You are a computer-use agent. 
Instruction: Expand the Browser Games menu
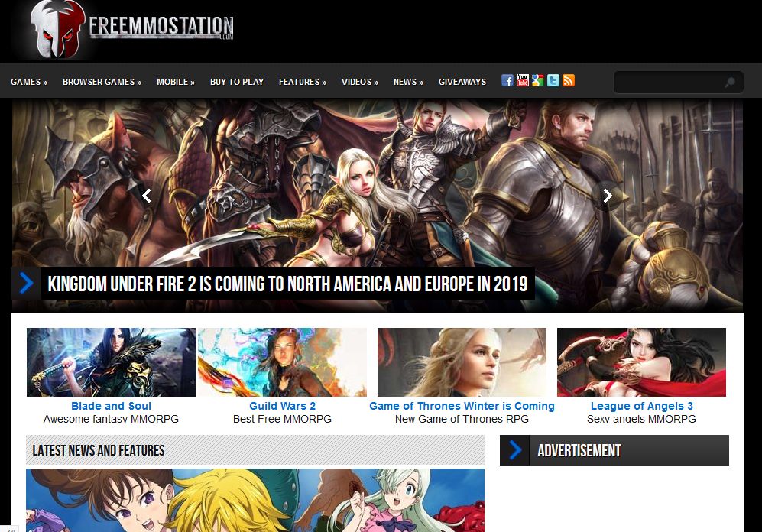click(x=102, y=82)
